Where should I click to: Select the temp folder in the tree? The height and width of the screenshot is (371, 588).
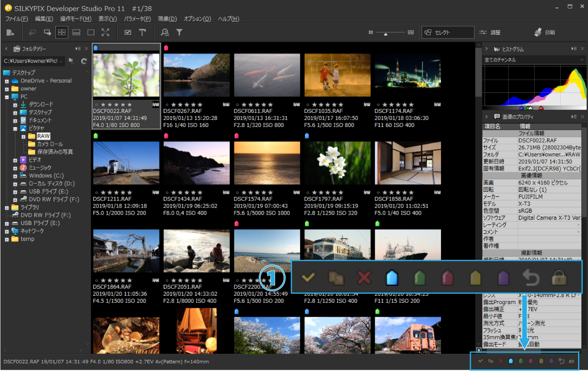click(27, 239)
